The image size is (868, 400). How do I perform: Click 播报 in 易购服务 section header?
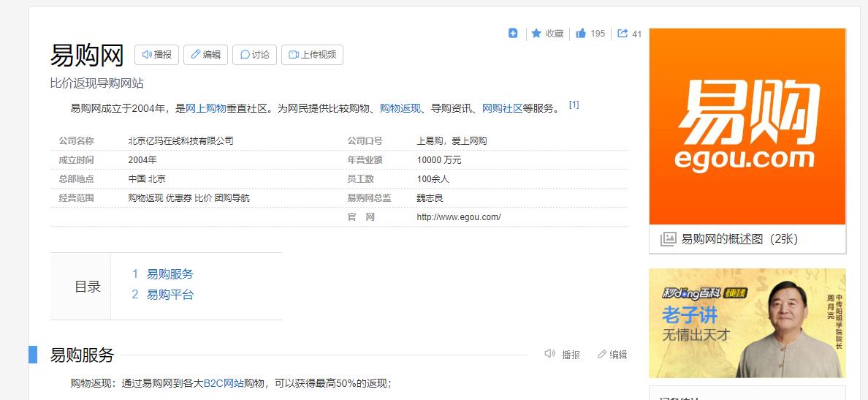(x=563, y=355)
